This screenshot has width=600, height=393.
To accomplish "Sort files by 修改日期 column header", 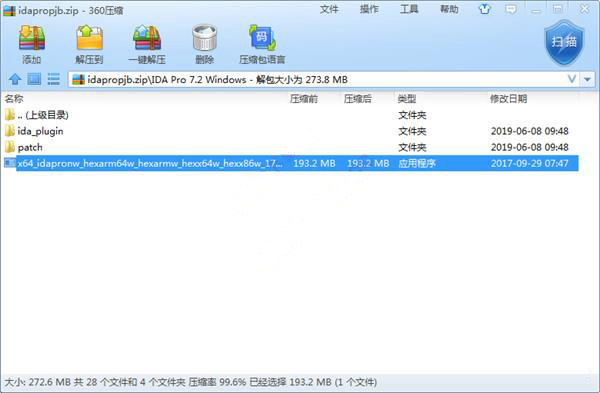I will click(x=508, y=99).
